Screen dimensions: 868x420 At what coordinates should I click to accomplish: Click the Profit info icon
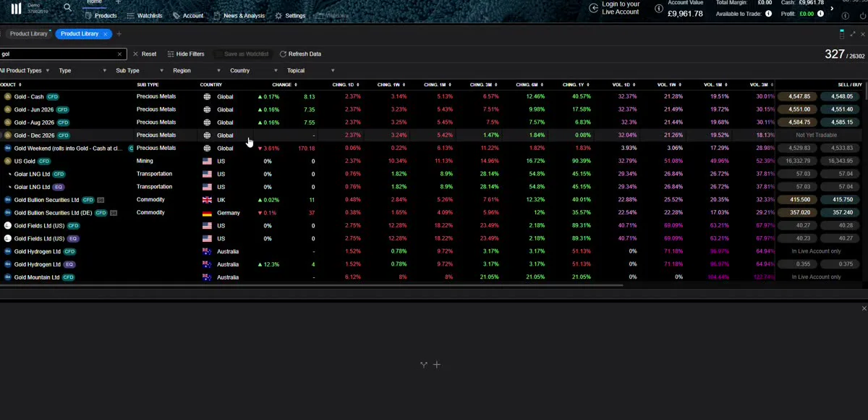click(x=822, y=13)
